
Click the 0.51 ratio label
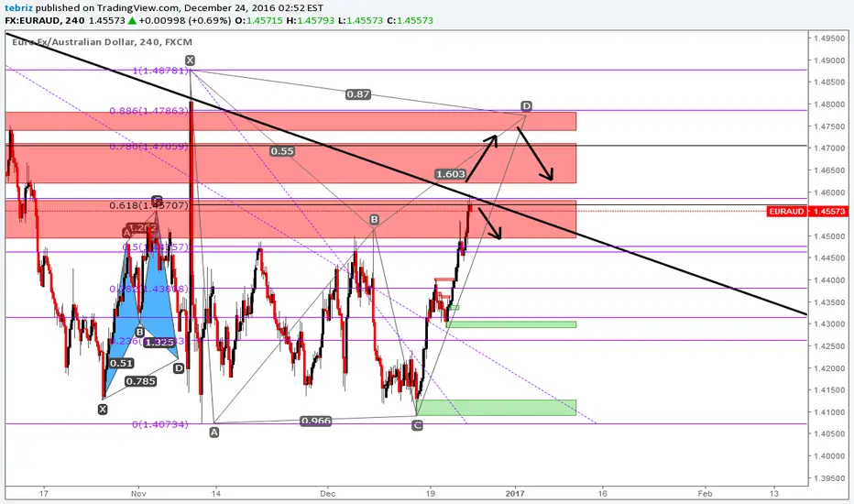pyautogui.click(x=121, y=364)
